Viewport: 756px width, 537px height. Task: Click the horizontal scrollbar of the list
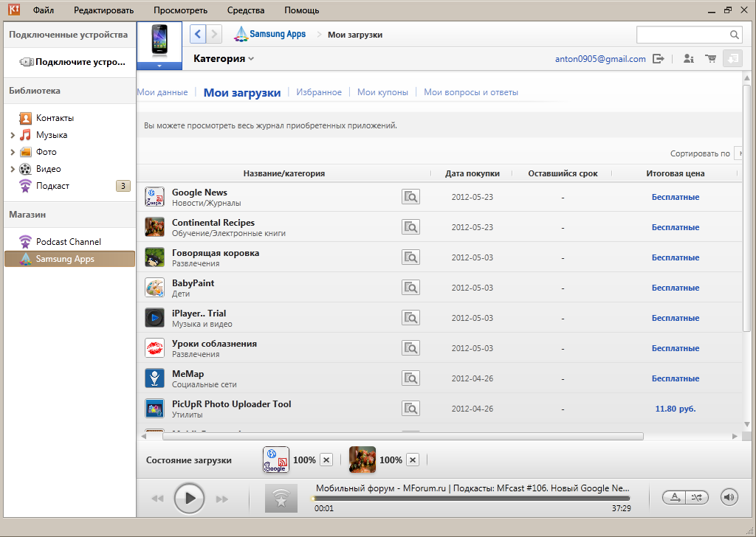pos(403,437)
